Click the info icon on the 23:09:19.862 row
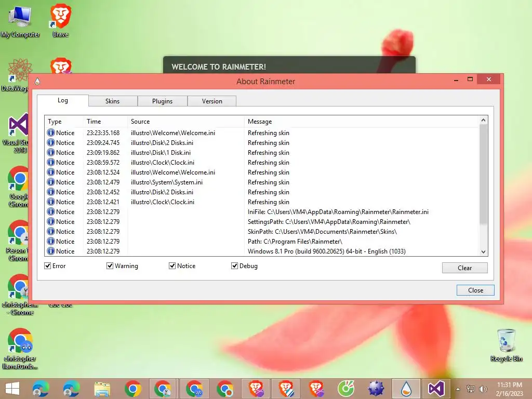This screenshot has height=399, width=532. 51,152
